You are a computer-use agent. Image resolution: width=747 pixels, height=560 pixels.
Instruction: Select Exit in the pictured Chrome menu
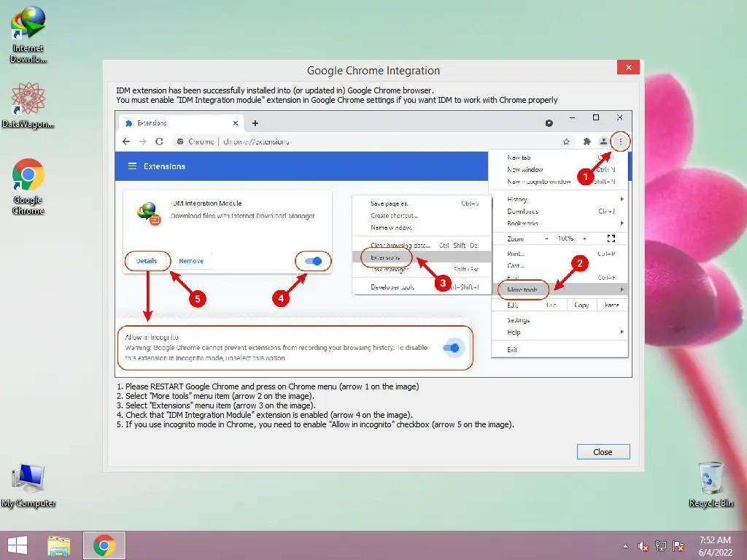[x=560, y=349]
